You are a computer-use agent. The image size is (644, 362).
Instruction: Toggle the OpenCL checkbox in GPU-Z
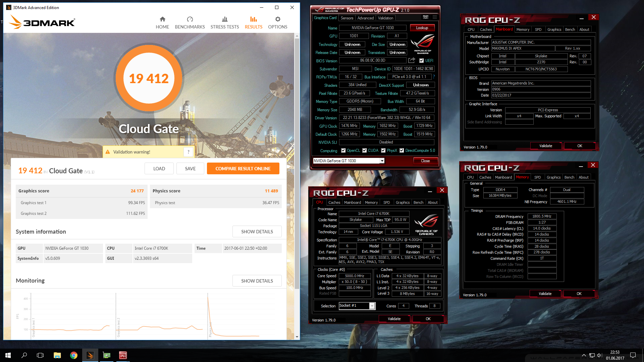pos(343,150)
